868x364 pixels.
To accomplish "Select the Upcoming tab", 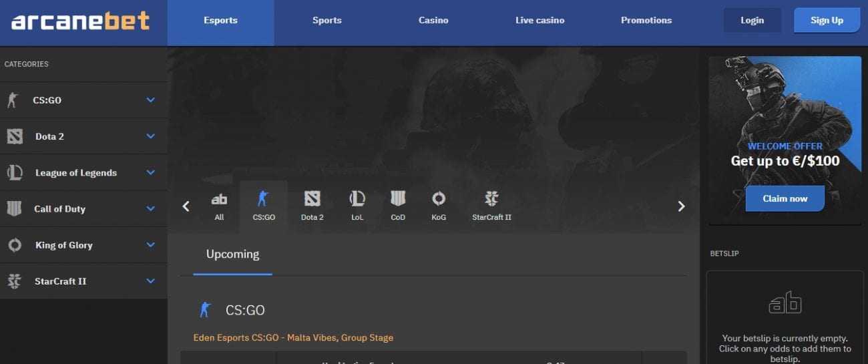I will [x=232, y=254].
